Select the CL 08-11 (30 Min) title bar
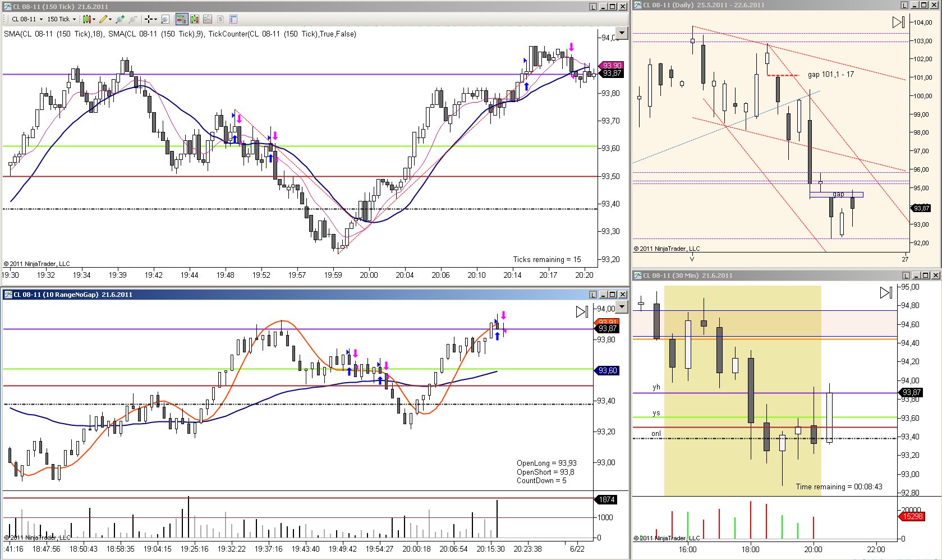This screenshot has width=942, height=560. tap(787, 276)
